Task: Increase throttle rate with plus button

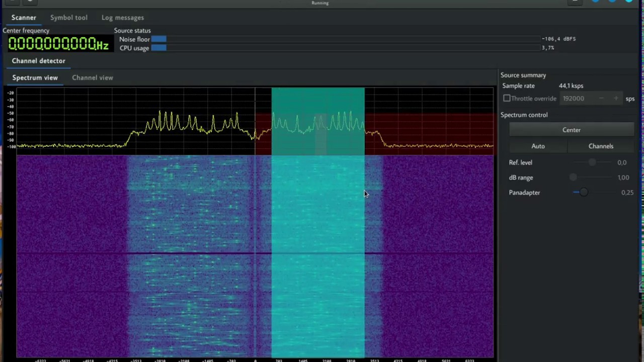Action: pos(615,99)
